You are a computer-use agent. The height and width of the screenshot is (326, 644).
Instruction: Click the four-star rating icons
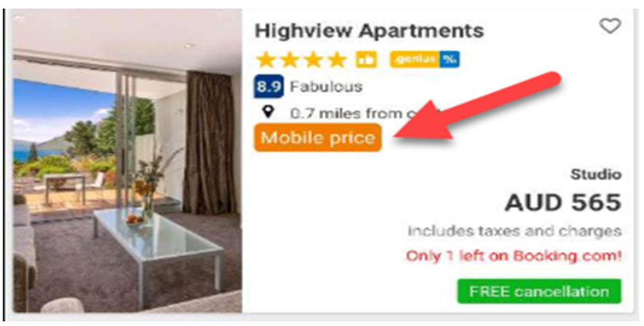point(302,60)
